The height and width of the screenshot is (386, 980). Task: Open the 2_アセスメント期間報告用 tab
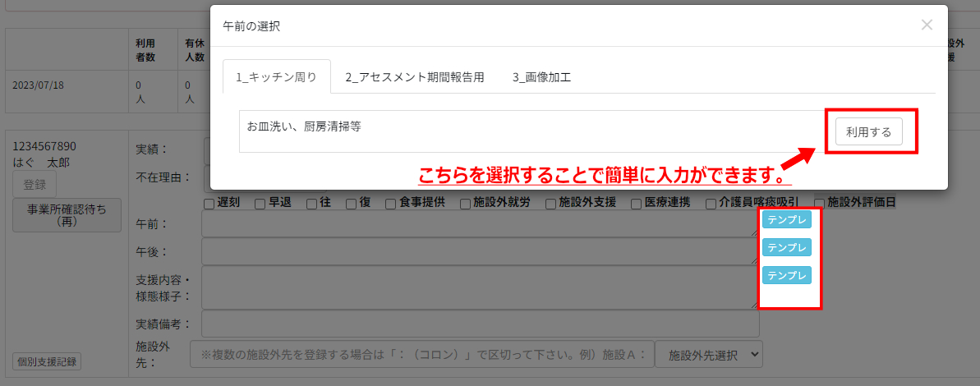(x=414, y=77)
